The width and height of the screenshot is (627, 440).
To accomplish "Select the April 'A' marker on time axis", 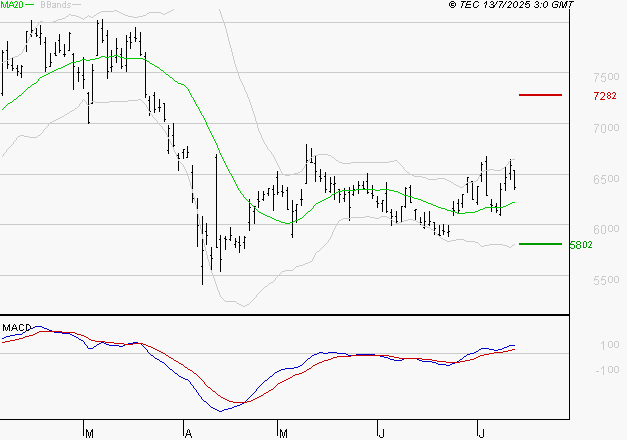I will click(x=187, y=432).
